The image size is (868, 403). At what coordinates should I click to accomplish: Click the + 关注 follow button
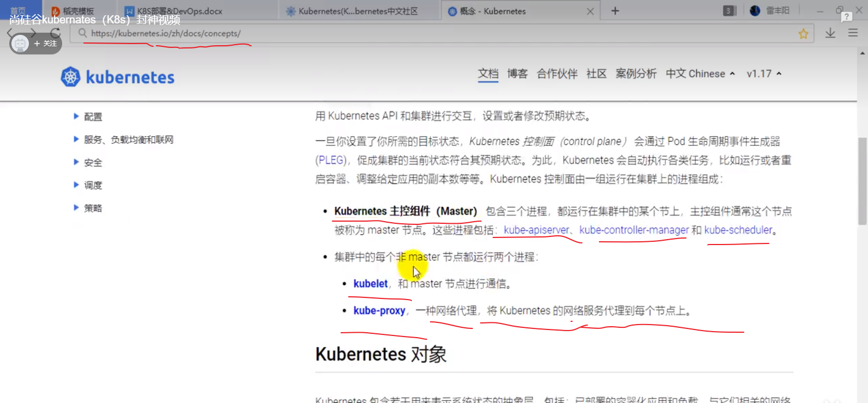coord(46,44)
